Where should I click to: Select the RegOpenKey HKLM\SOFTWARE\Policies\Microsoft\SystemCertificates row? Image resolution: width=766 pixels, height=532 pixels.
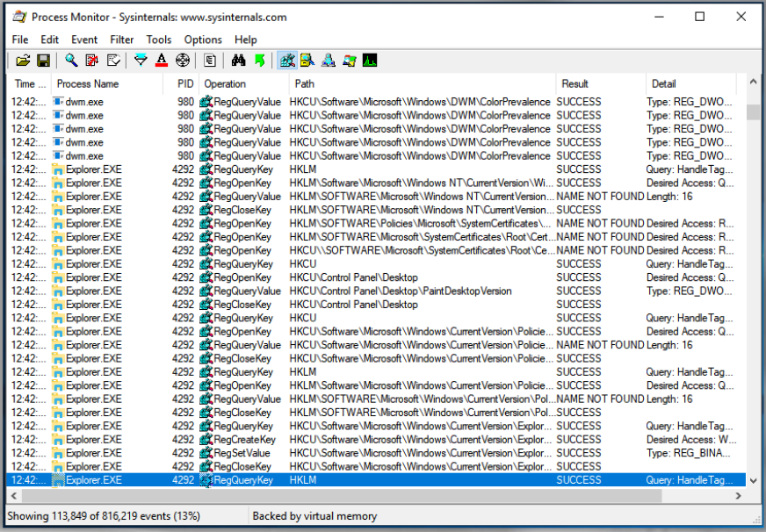point(376,224)
